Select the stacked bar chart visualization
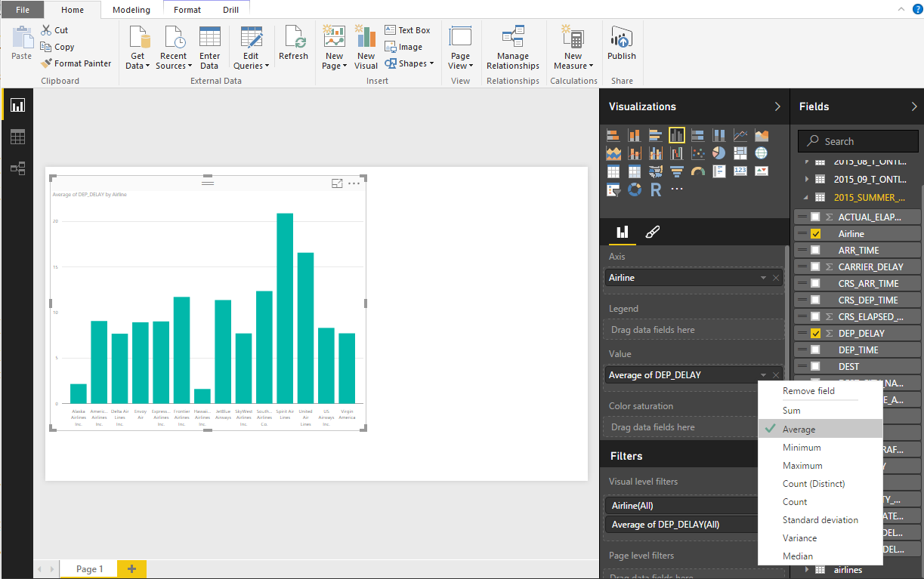The height and width of the screenshot is (579, 924). 613,134
